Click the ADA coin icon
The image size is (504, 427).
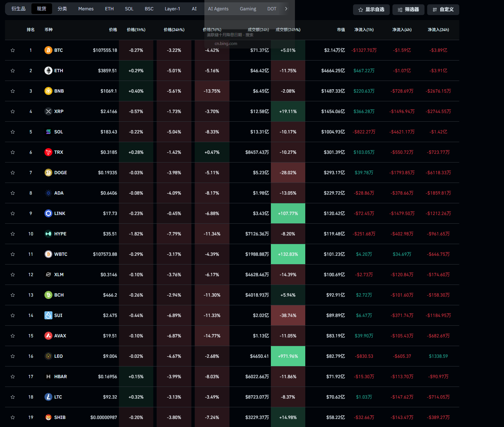click(x=48, y=193)
